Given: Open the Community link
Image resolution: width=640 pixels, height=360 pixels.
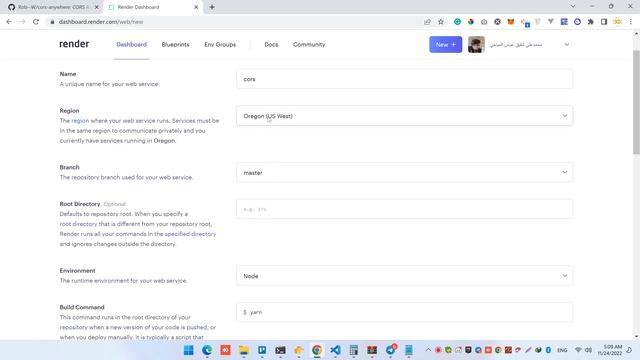Looking at the screenshot, I should (x=309, y=44).
